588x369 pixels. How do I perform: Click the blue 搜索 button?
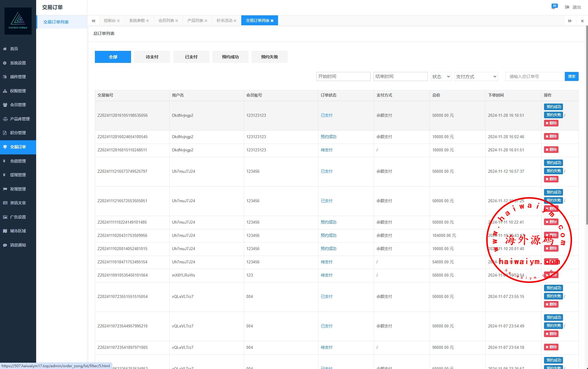tap(571, 76)
